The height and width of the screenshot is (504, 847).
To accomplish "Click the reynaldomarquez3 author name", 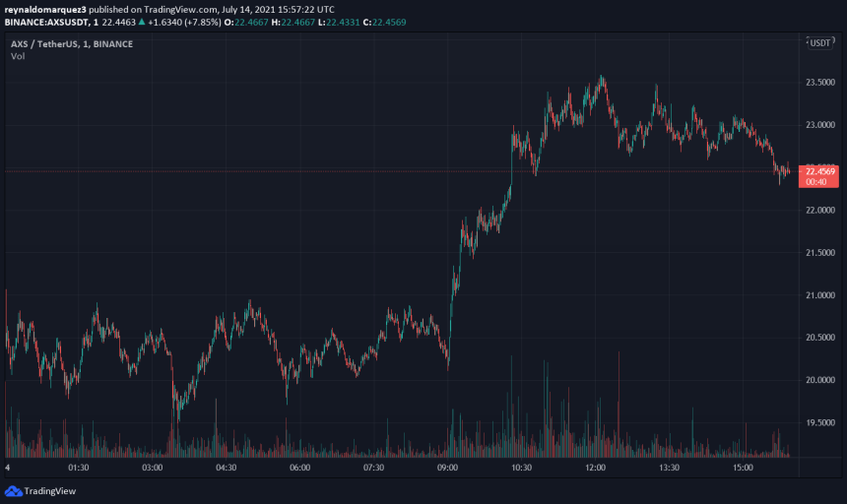I will (45, 9).
